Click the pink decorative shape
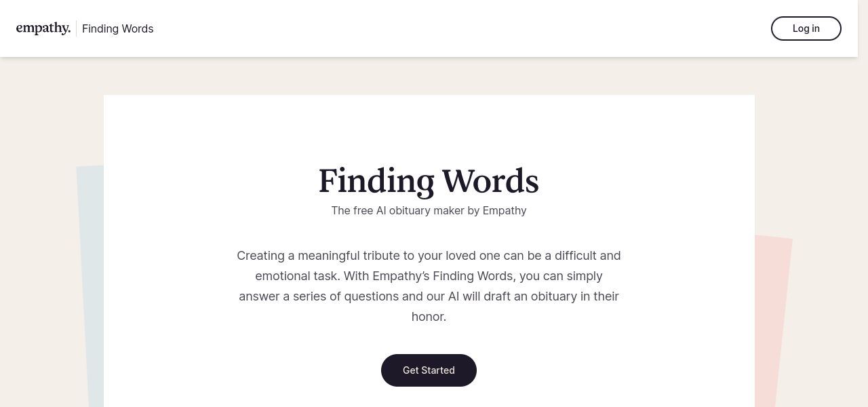The image size is (868, 407). [x=772, y=319]
